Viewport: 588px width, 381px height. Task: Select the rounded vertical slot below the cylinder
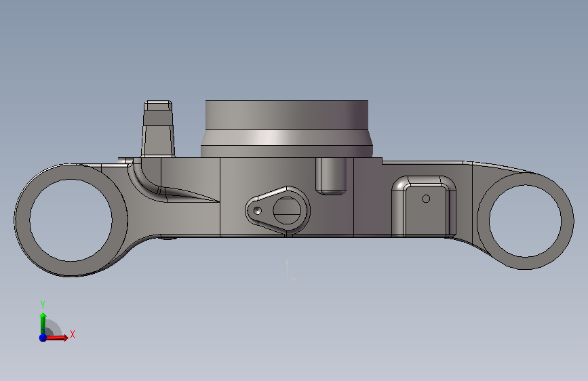[331, 176]
